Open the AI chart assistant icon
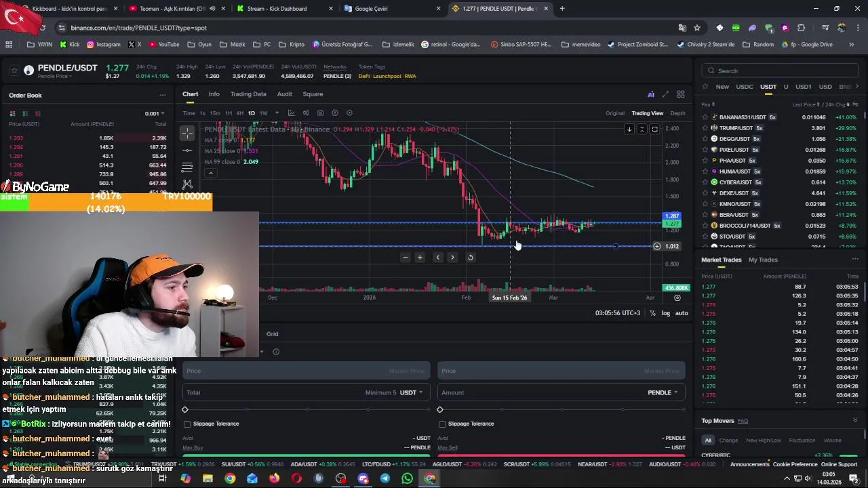This screenshot has width=868, height=488. pos(651,94)
